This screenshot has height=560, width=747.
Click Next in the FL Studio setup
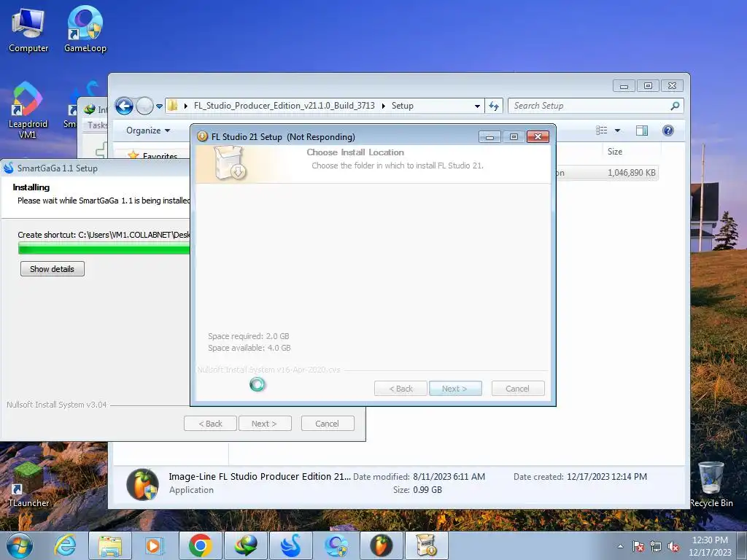[455, 389]
